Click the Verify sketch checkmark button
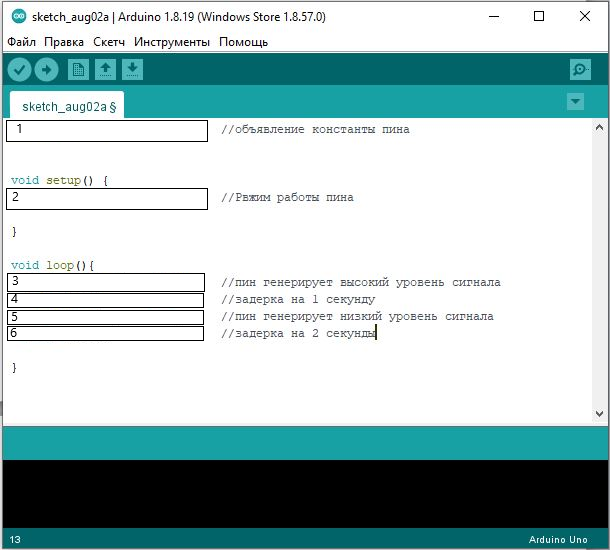The width and height of the screenshot is (610, 550). point(19,70)
